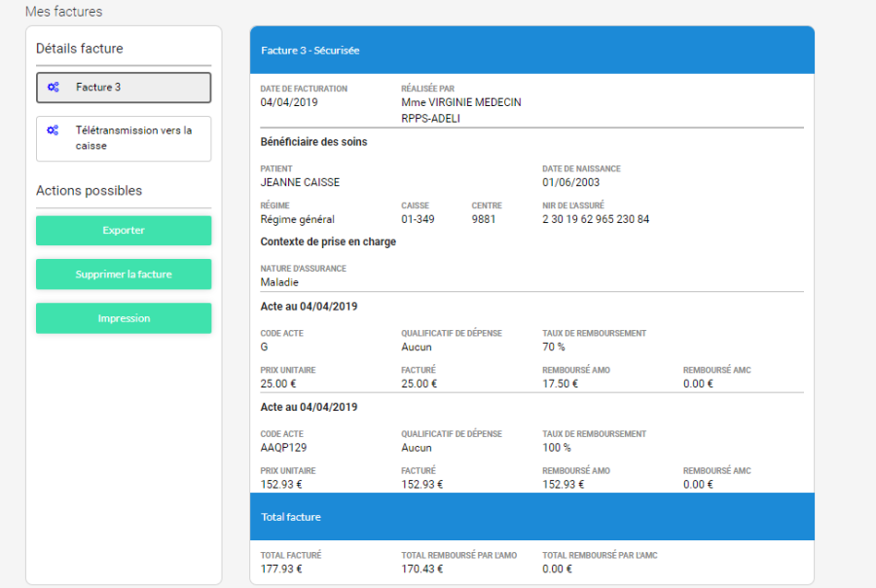This screenshot has width=876, height=588.
Task: Click the blue Total facture bar
Action: click(531, 517)
